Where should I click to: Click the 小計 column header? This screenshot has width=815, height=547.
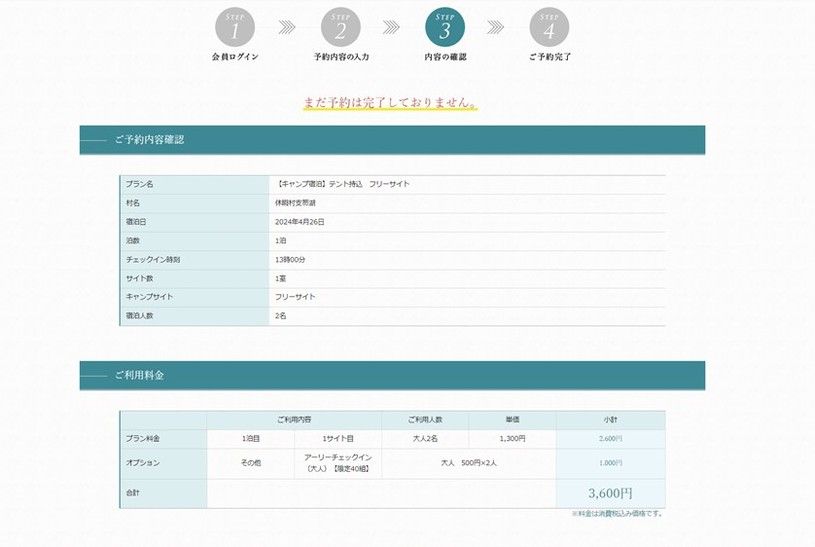pyautogui.click(x=611, y=420)
